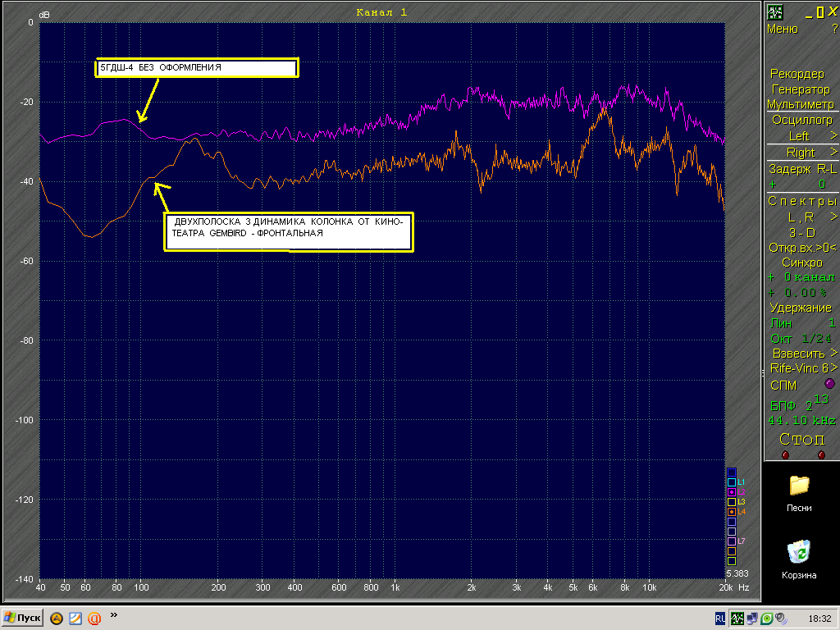This screenshot has height=630, width=840.
Task: Toggle the L4 orange trace checkbox
Action: 732,512
